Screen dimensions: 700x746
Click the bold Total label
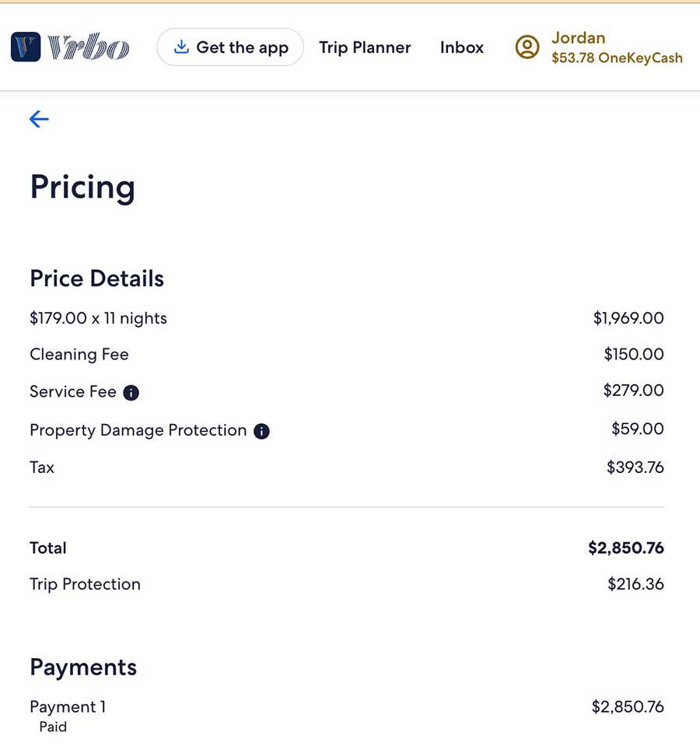(x=48, y=548)
